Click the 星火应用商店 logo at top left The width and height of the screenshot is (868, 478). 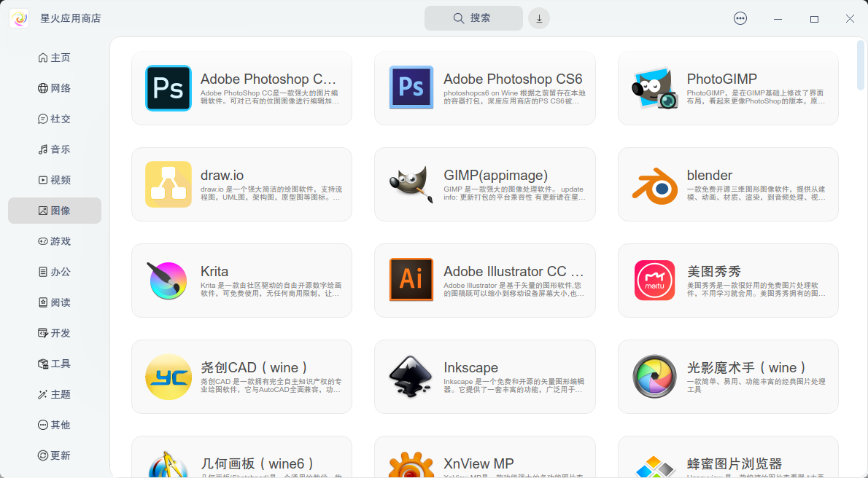pos(19,17)
